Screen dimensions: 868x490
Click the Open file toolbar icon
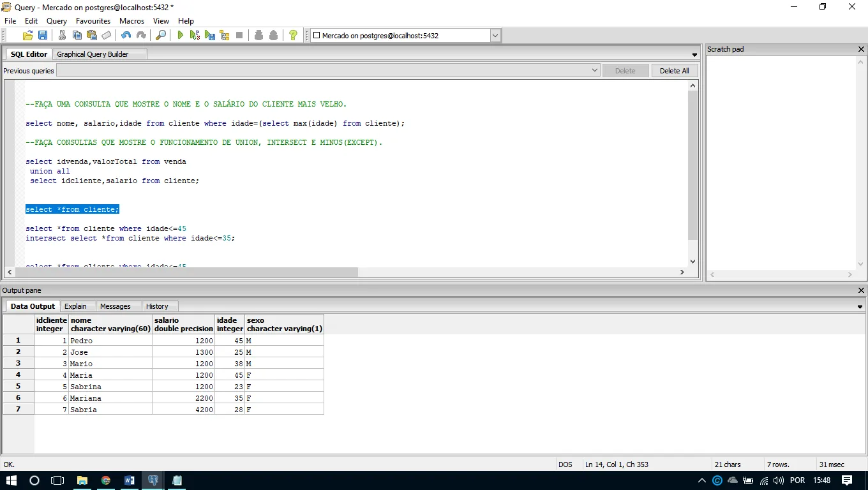coord(27,36)
